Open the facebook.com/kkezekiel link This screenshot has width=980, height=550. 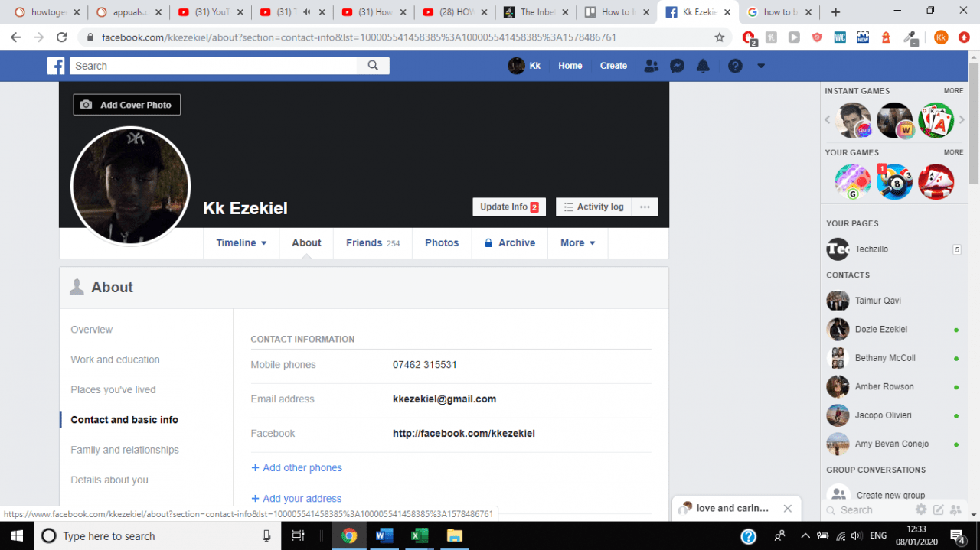pyautogui.click(x=464, y=433)
